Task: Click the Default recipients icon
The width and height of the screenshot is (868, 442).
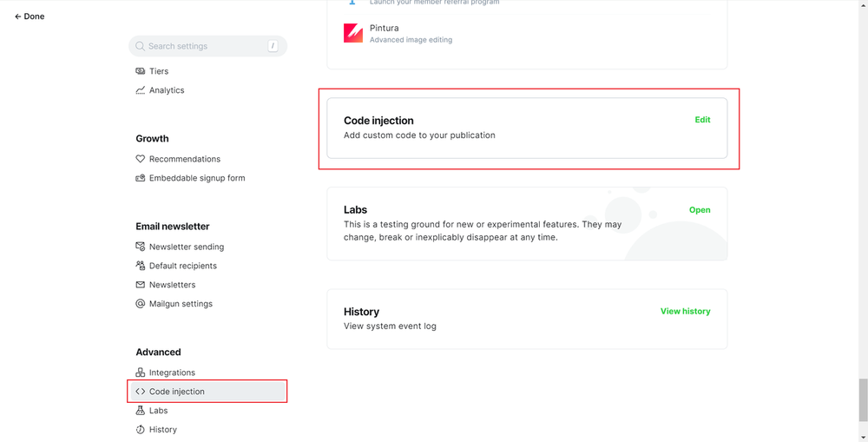Action: tap(141, 266)
